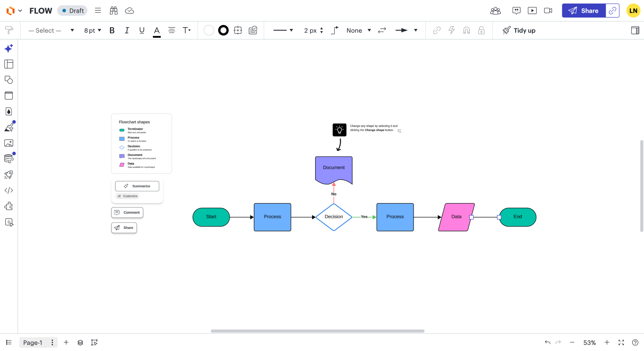
Task: Open the Shapes library panel
Action: [x=9, y=80]
